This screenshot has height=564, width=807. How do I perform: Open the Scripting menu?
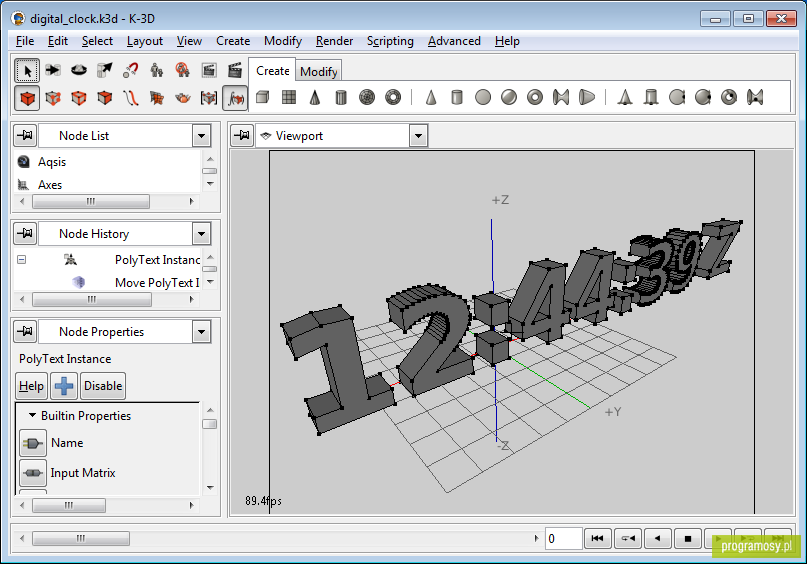coord(390,41)
